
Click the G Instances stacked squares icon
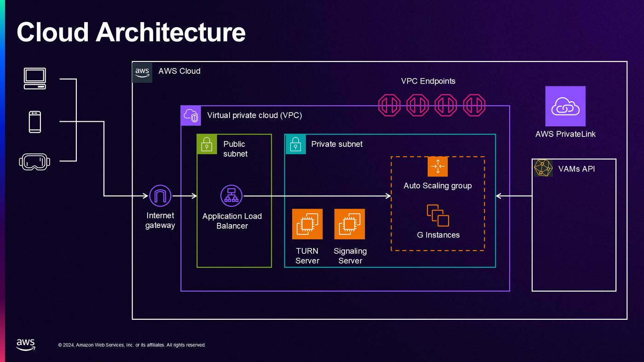coord(438,215)
